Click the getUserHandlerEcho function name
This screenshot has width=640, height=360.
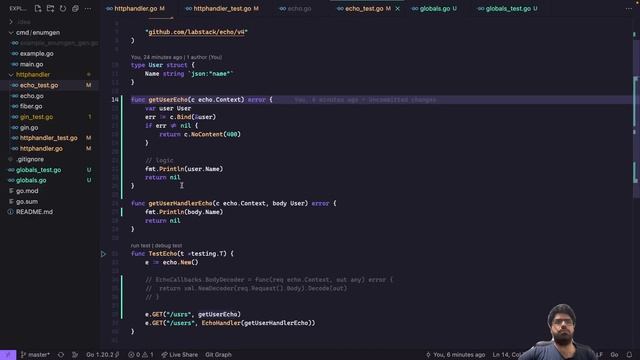click(180, 203)
